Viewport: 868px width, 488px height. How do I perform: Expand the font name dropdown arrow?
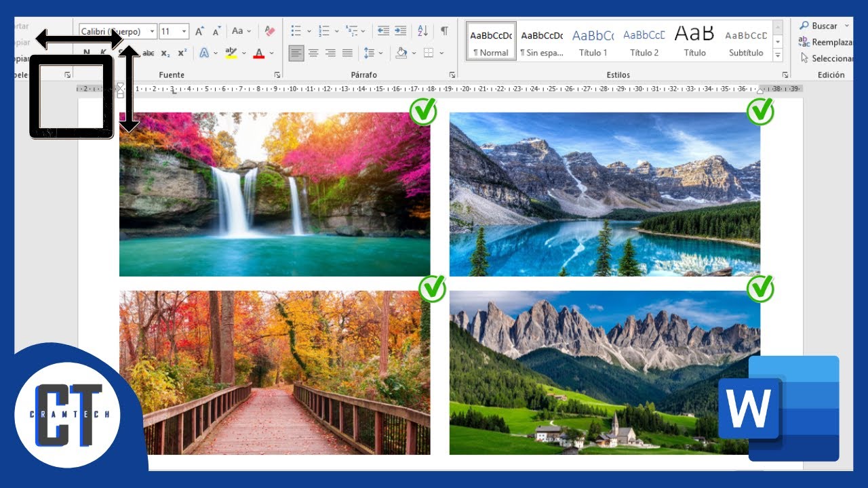tap(152, 31)
